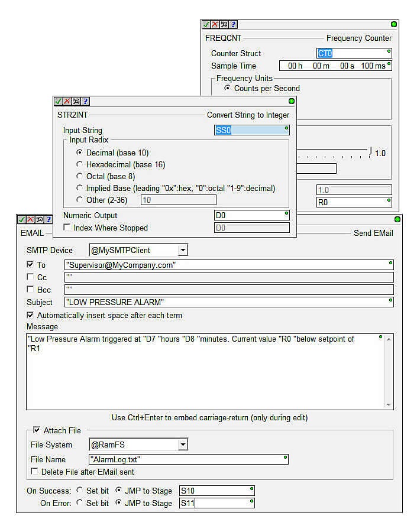Screen dimensions: 417x532
Task: Choose JMP to Stage for On Error
Action: click(118, 502)
